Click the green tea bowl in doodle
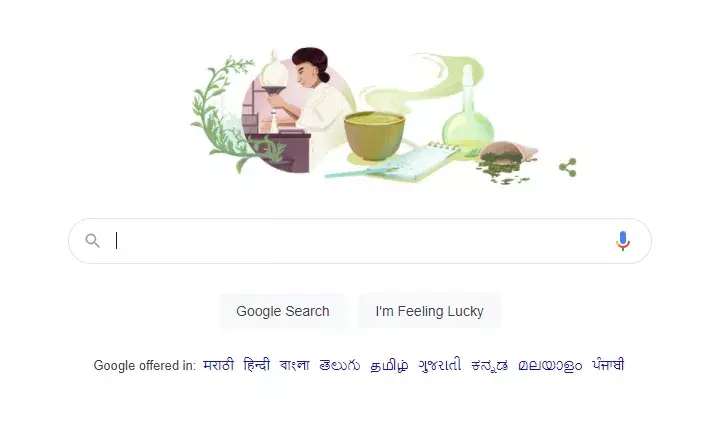 click(x=374, y=135)
